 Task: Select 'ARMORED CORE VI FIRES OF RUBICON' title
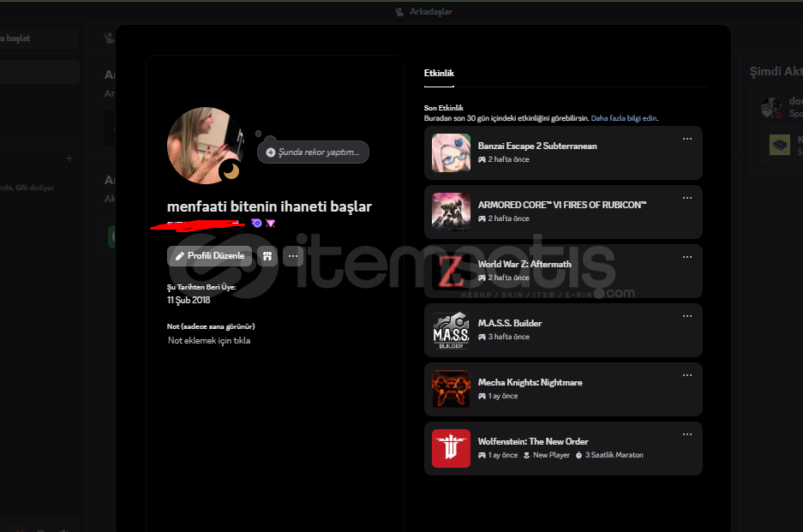[x=562, y=205]
